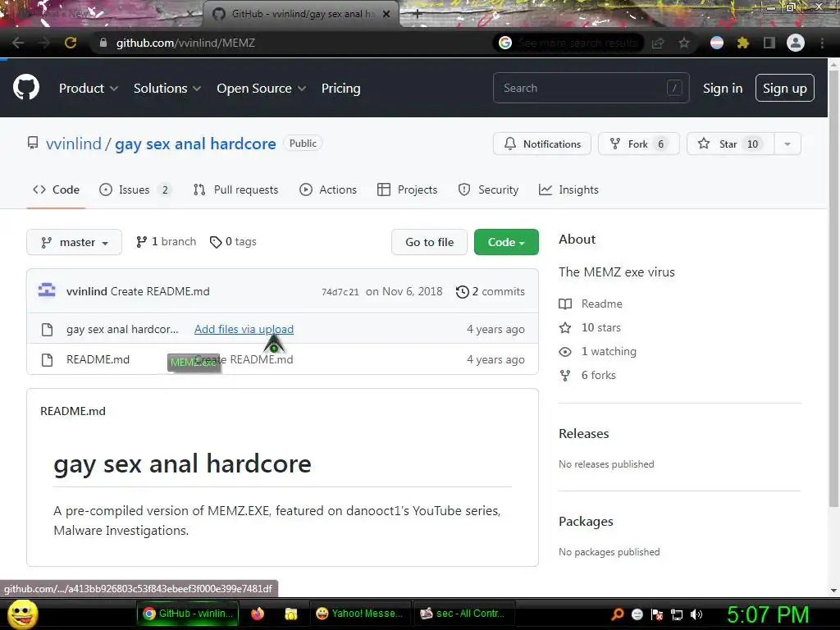Open the browser extensions puzzle icon
This screenshot has height=630, width=840.
click(x=742, y=43)
